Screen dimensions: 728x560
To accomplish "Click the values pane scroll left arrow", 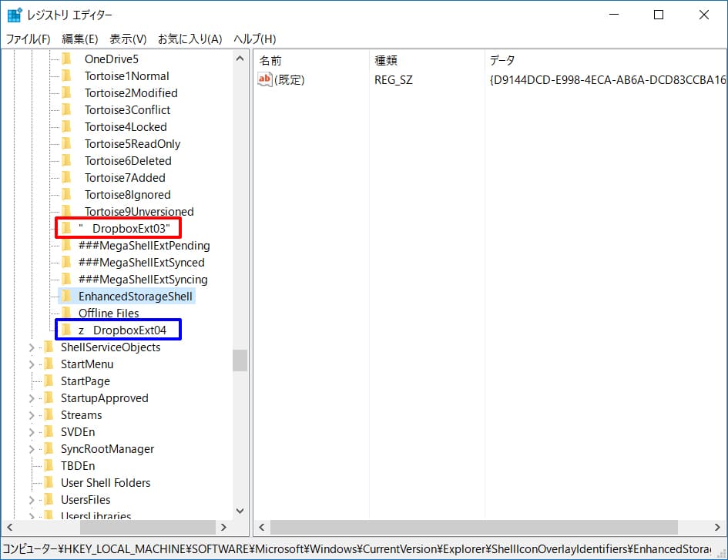I will pos(262,528).
